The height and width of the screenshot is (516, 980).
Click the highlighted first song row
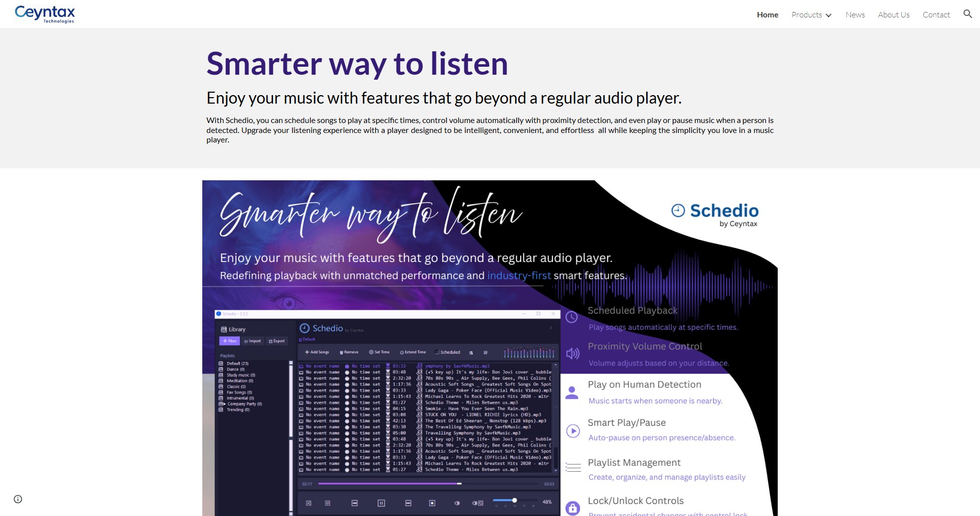pos(426,366)
